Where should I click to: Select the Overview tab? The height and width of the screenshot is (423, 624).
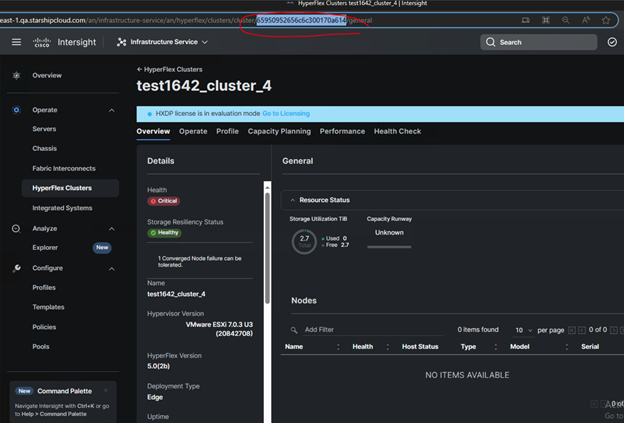pyautogui.click(x=153, y=131)
